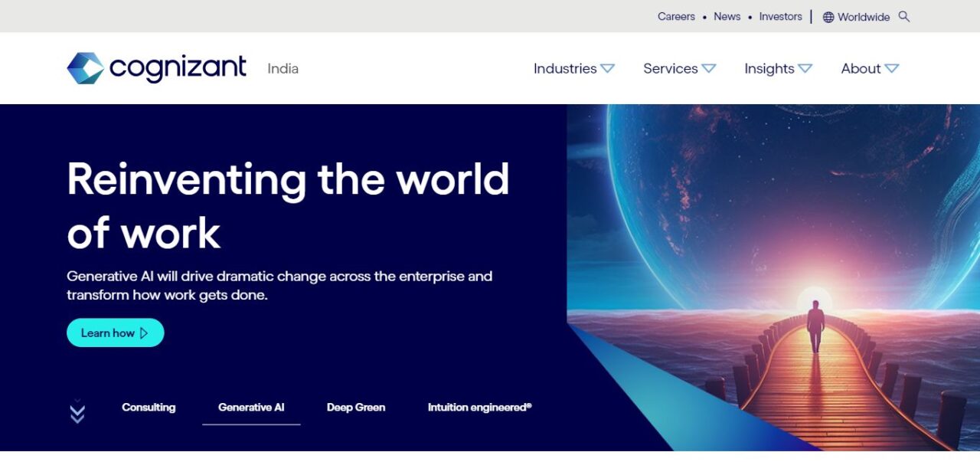
Task: Click the India region label
Action: 283,68
